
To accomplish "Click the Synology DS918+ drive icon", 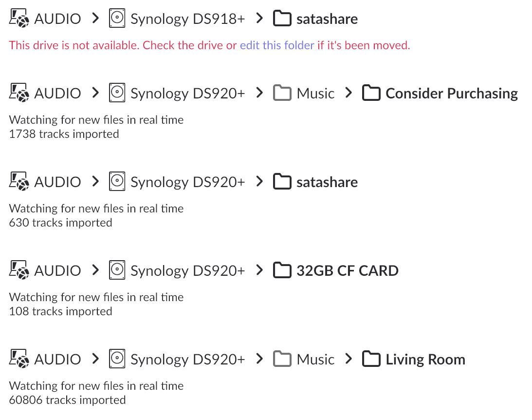I will [117, 19].
